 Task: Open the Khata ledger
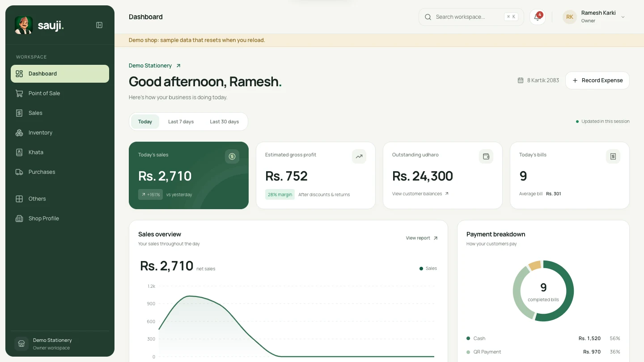point(60,152)
